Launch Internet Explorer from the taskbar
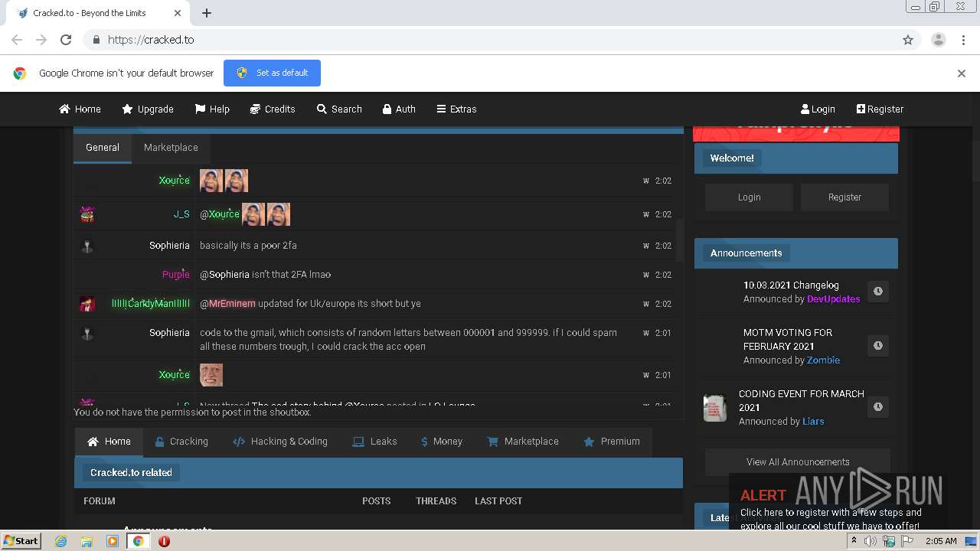 click(61, 541)
